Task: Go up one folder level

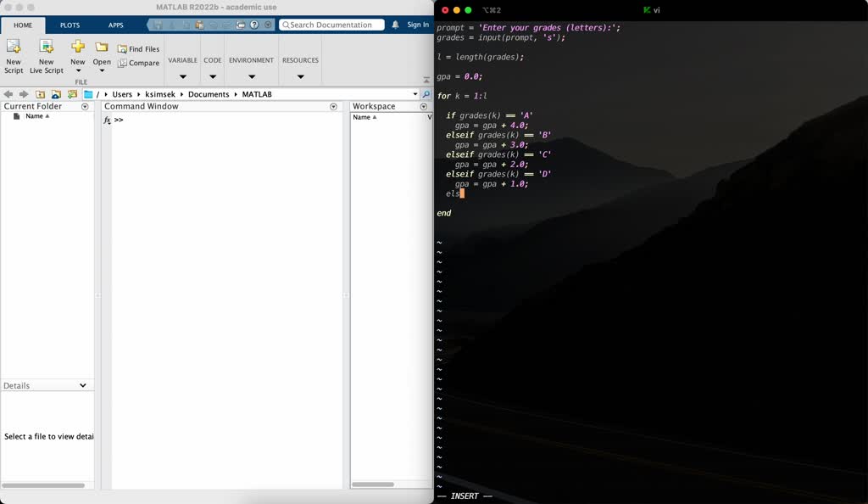Action: [x=41, y=94]
